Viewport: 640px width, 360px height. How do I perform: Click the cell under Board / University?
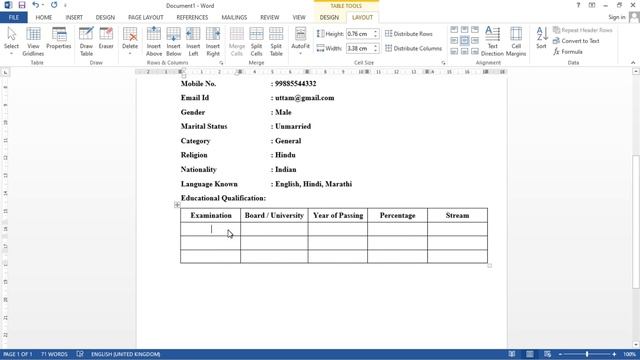(x=274, y=229)
